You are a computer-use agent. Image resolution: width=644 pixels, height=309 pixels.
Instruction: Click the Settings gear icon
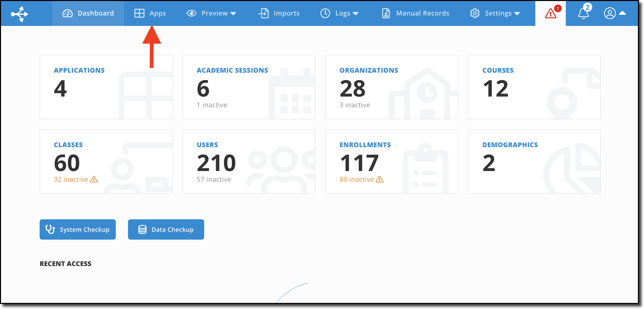pyautogui.click(x=475, y=13)
